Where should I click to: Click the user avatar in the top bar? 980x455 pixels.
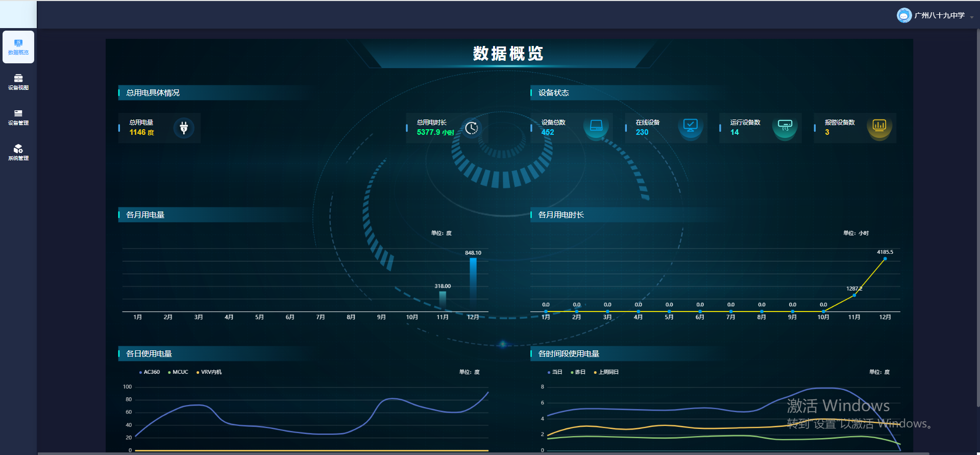904,15
